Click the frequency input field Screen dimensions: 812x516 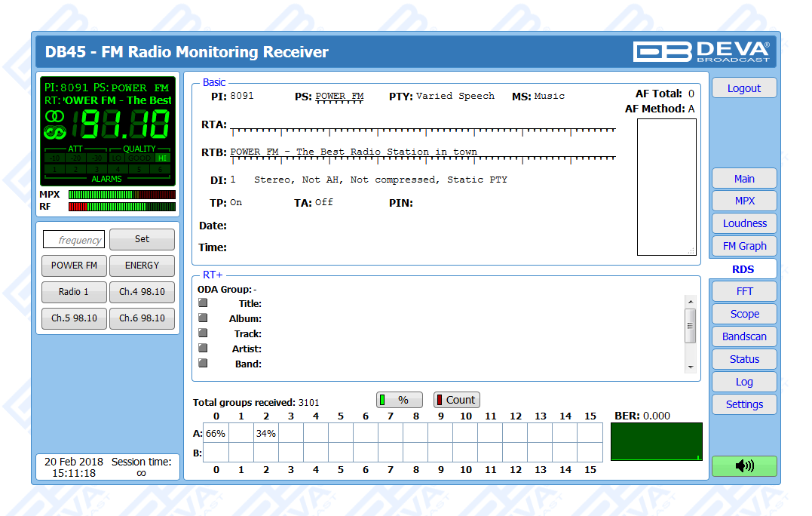(x=74, y=240)
